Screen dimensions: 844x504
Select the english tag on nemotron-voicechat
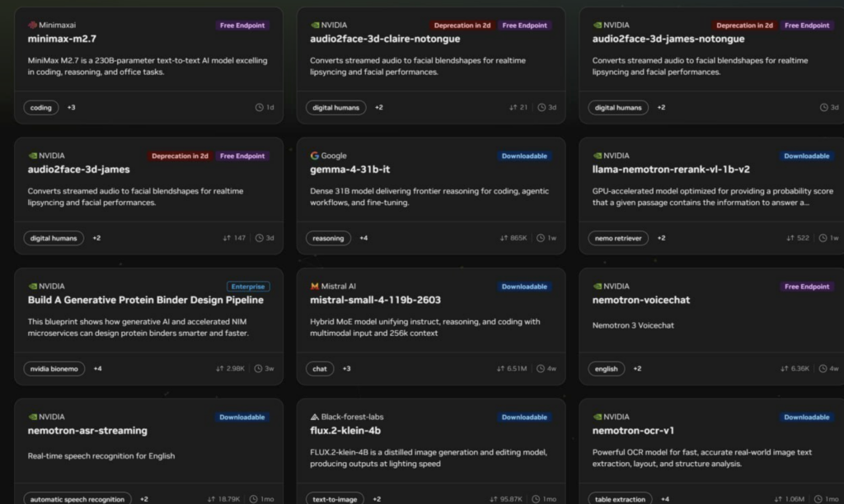pyautogui.click(x=606, y=368)
